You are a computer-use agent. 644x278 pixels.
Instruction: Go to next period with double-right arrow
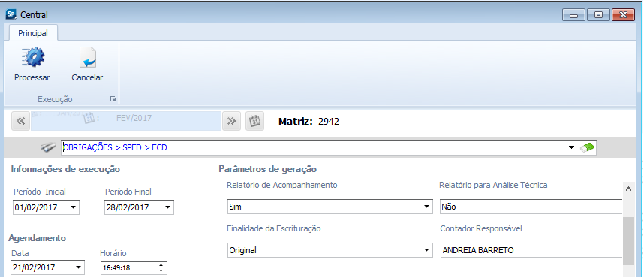[x=232, y=121]
